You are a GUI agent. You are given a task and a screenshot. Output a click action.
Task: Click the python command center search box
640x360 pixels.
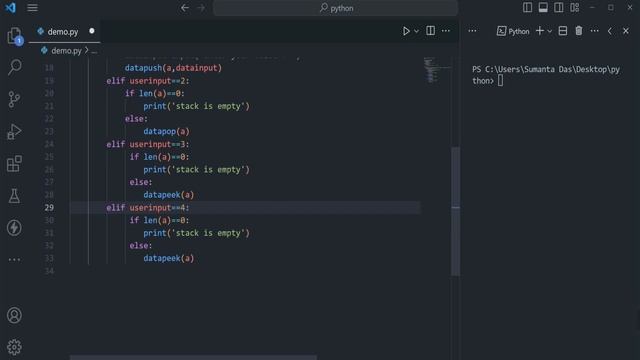(x=336, y=8)
